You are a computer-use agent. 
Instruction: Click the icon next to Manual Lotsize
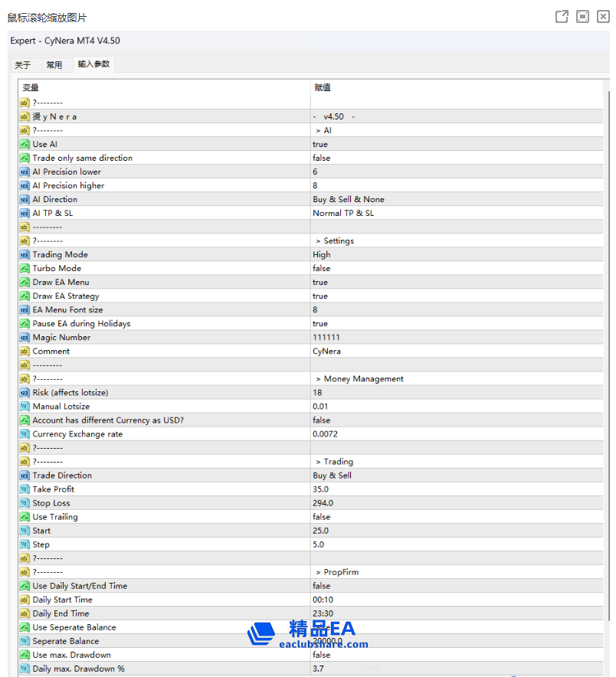(x=25, y=406)
